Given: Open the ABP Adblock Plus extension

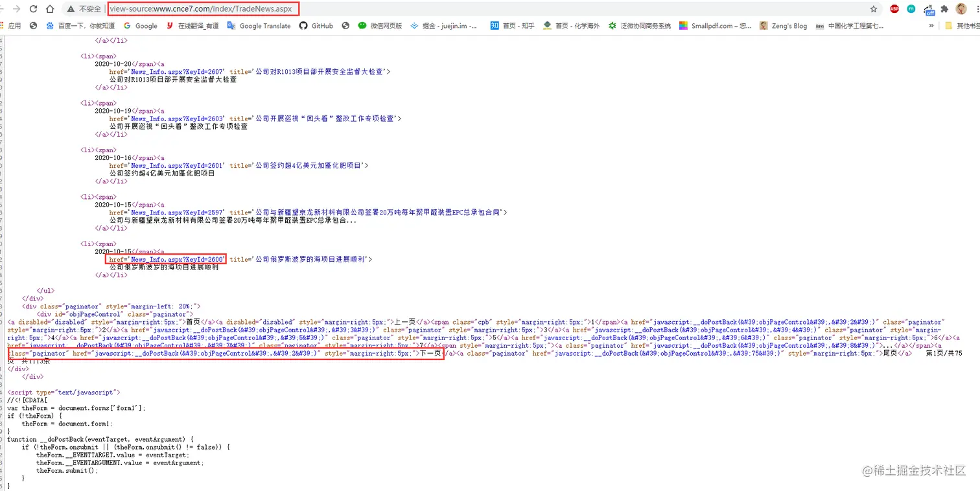Looking at the screenshot, I should pos(894,9).
